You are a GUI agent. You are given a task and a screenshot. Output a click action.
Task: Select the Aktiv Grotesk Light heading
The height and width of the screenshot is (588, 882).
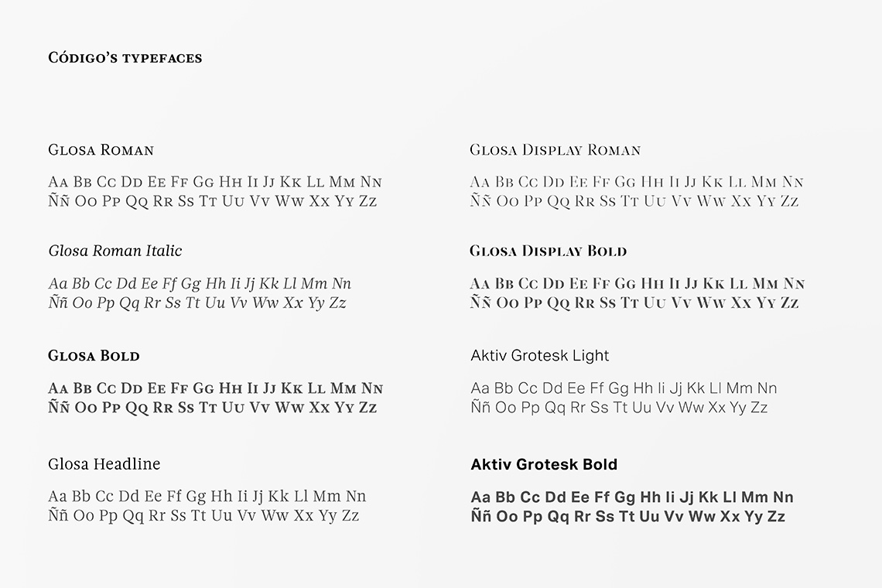point(540,356)
